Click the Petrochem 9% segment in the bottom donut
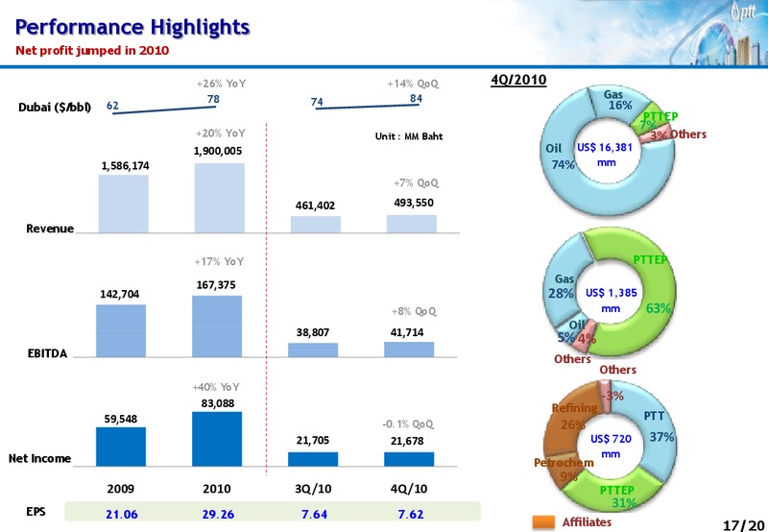This screenshot has width=768, height=532. coord(564,469)
